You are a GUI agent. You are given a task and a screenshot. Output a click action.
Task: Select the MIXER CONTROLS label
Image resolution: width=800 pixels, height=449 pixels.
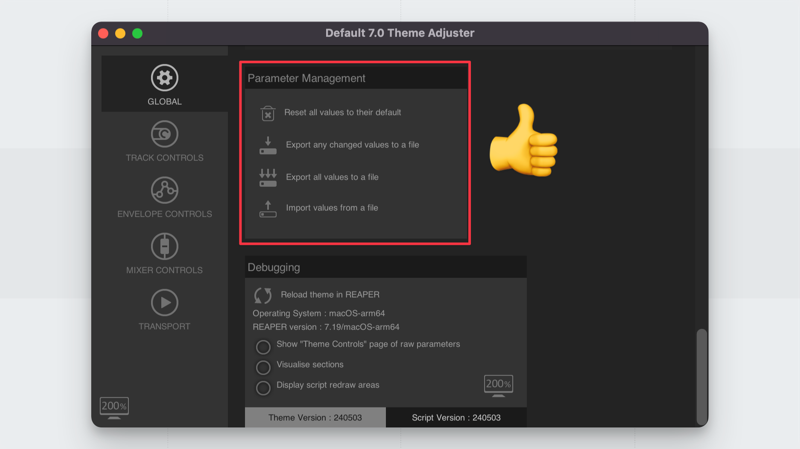[164, 270]
